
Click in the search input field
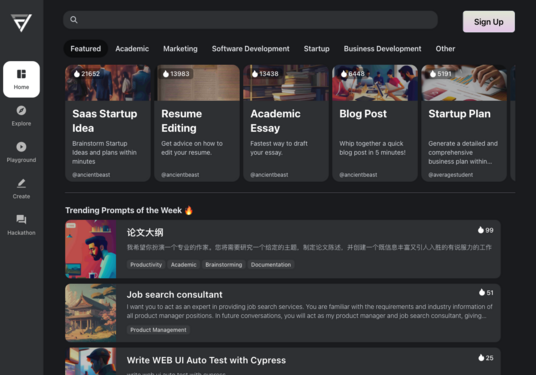click(251, 20)
